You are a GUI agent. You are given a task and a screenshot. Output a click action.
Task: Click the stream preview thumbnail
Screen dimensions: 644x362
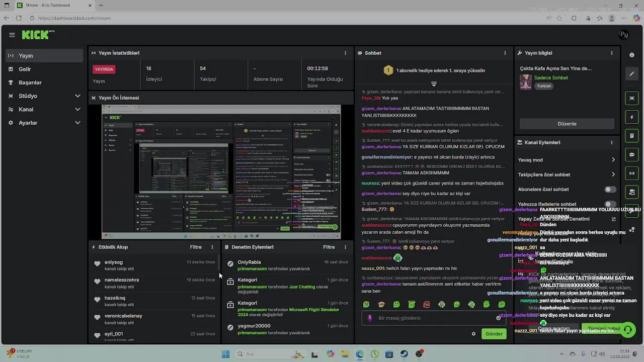tap(221, 172)
